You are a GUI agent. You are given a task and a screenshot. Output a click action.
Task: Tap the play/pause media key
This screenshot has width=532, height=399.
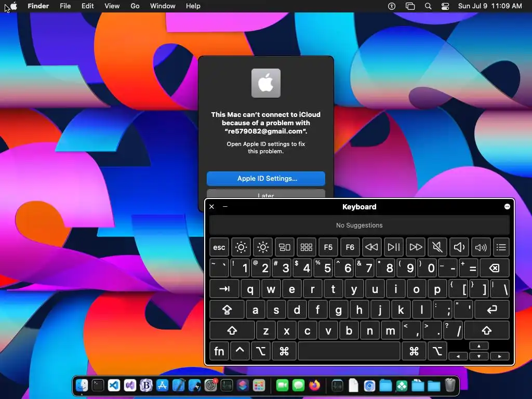tap(394, 247)
